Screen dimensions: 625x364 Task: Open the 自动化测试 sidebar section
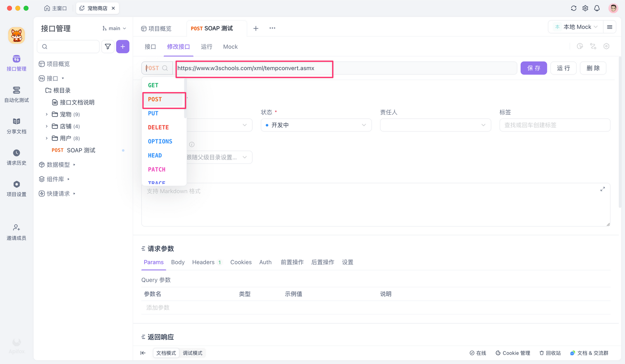[16, 94]
